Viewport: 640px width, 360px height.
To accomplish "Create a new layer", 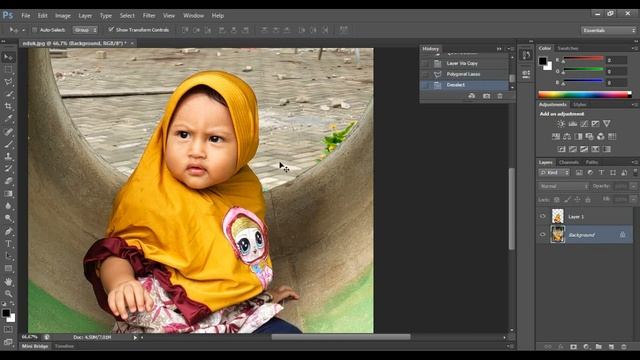I will 611,347.
